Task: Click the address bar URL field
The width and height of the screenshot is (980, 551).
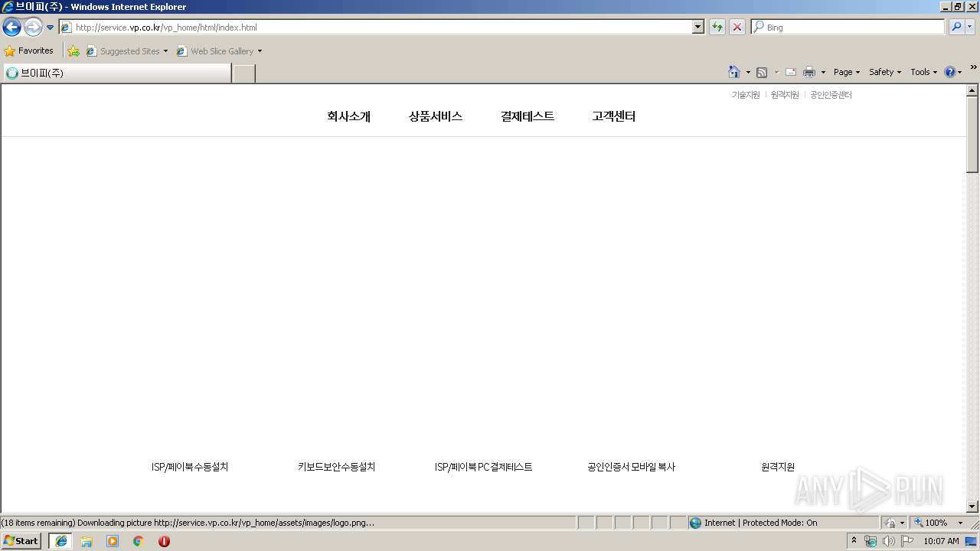Action: (375, 28)
